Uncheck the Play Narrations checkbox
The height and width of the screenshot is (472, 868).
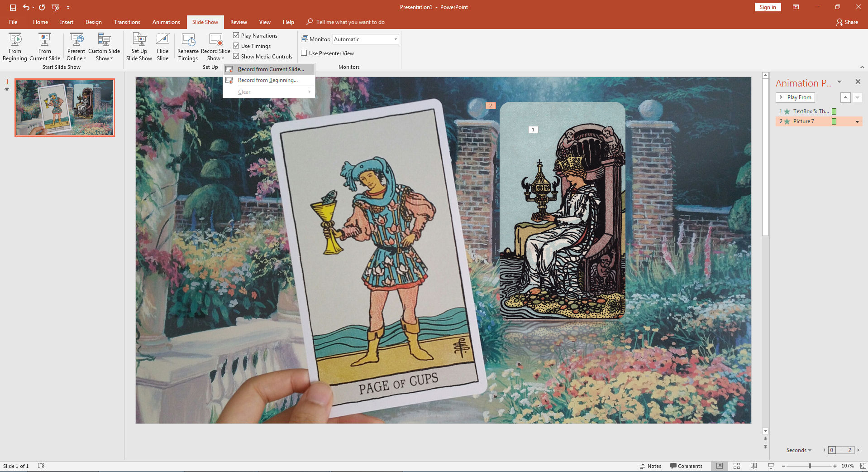pyautogui.click(x=236, y=35)
